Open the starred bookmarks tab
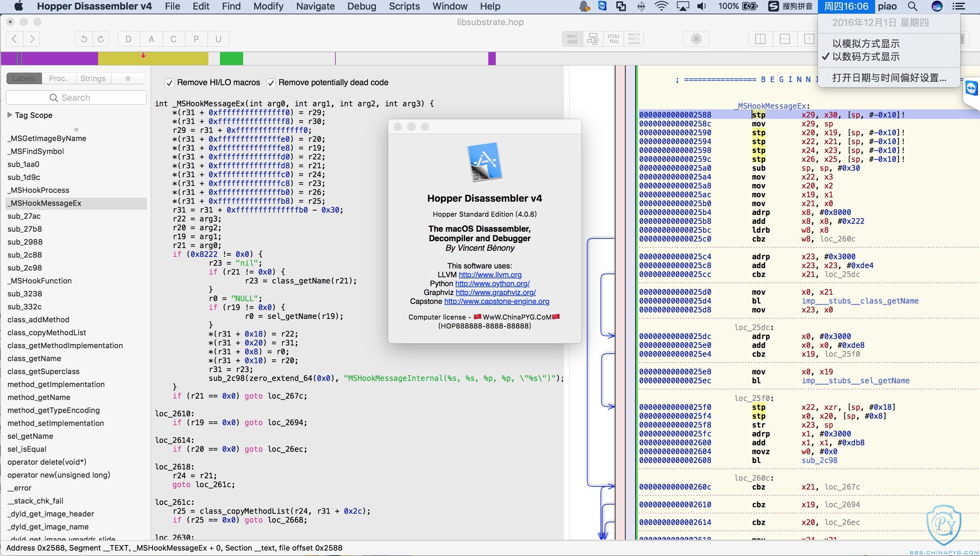The width and height of the screenshot is (980, 556). (128, 78)
